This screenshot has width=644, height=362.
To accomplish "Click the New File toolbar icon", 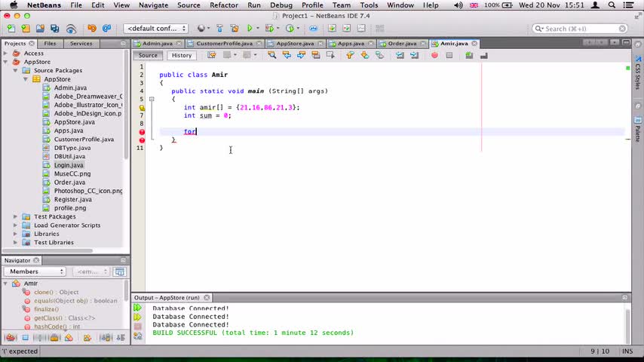I will tap(11, 29).
